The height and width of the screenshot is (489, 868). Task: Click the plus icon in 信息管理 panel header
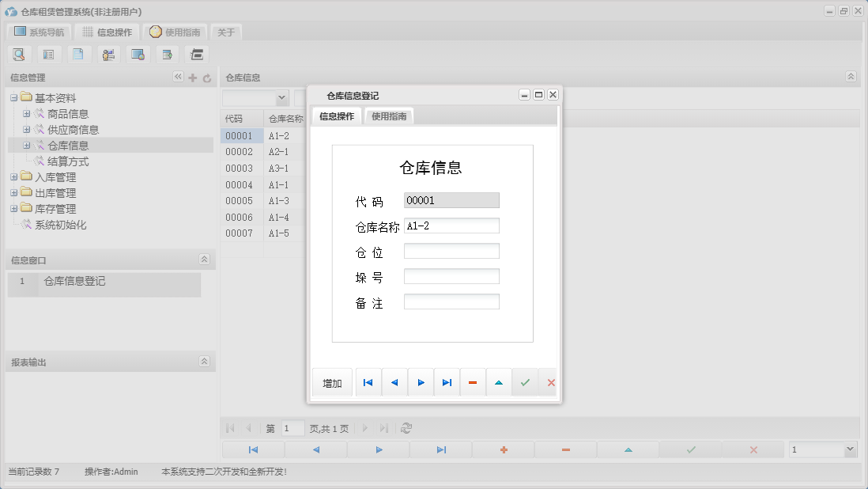pyautogui.click(x=192, y=77)
